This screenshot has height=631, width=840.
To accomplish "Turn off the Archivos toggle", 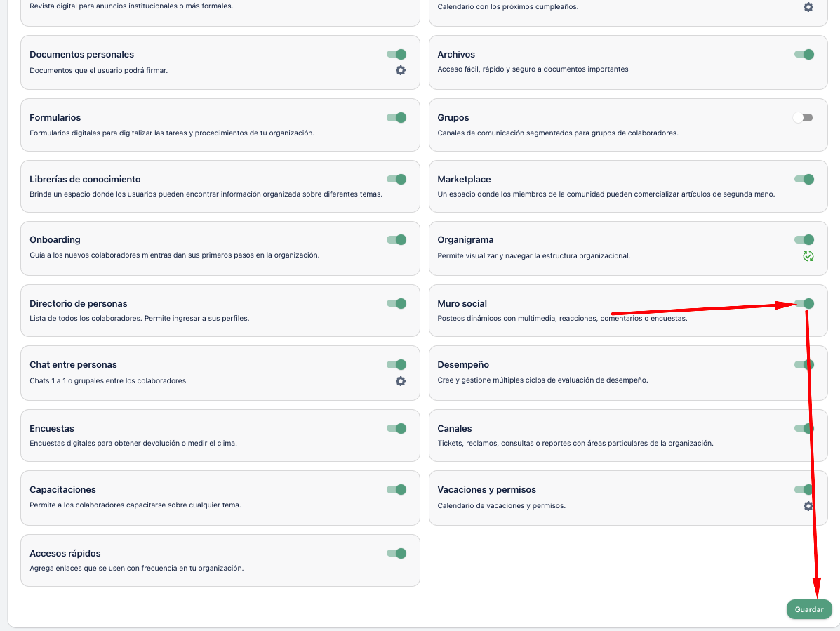I will click(804, 55).
